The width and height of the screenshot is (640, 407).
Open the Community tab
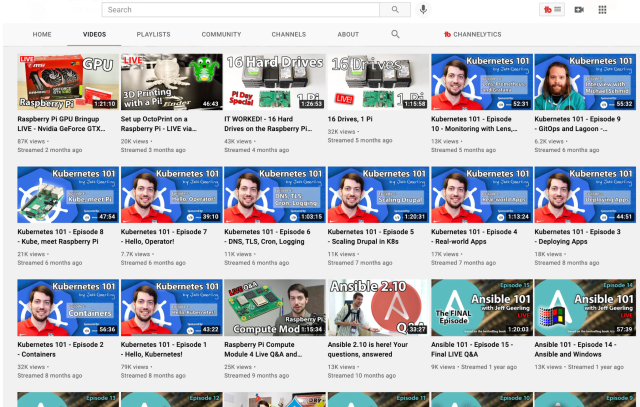pos(221,34)
